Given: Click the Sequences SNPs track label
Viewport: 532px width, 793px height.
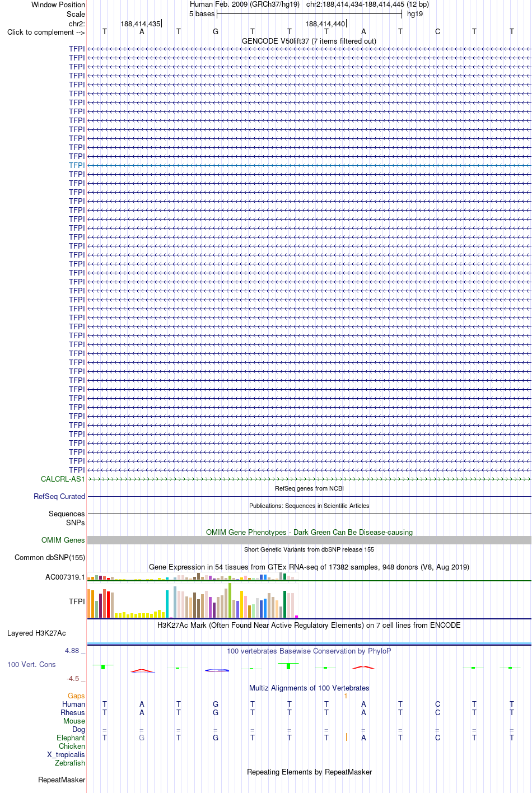Looking at the screenshot, I should 67,518.
